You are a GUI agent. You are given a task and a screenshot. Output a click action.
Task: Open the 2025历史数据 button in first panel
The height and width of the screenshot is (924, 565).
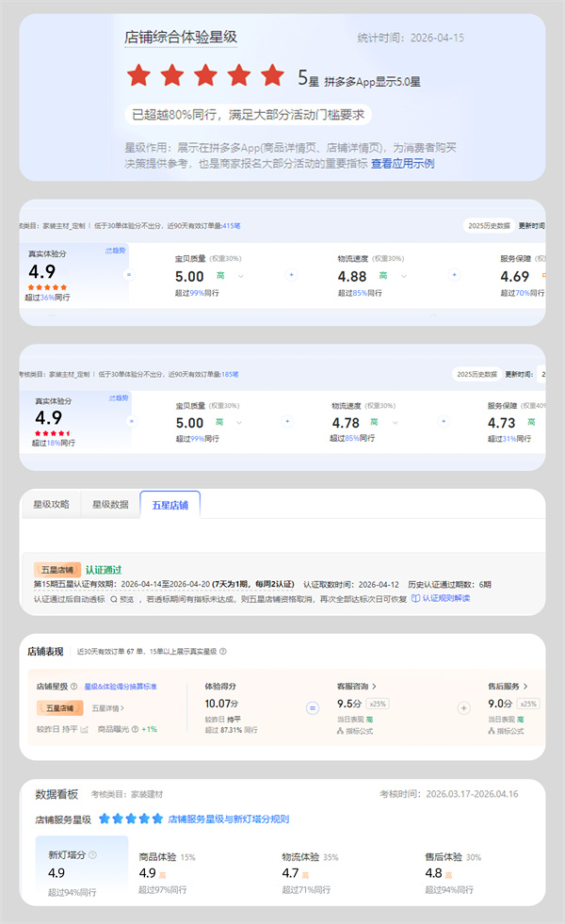[x=489, y=226]
